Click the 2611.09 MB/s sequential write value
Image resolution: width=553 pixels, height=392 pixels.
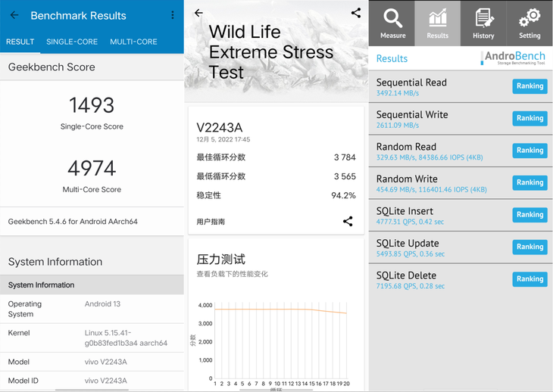pyautogui.click(x=398, y=126)
